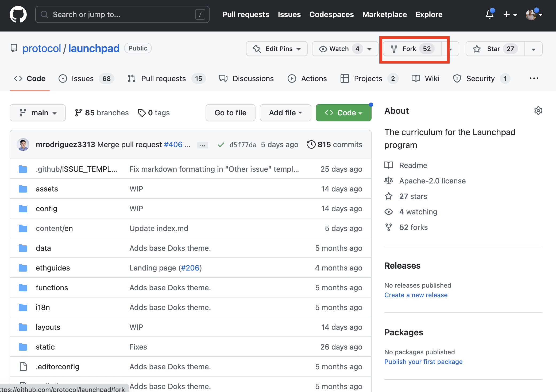The image size is (556, 392).
Task: Click the launchpad repository name link
Action: [x=94, y=48]
